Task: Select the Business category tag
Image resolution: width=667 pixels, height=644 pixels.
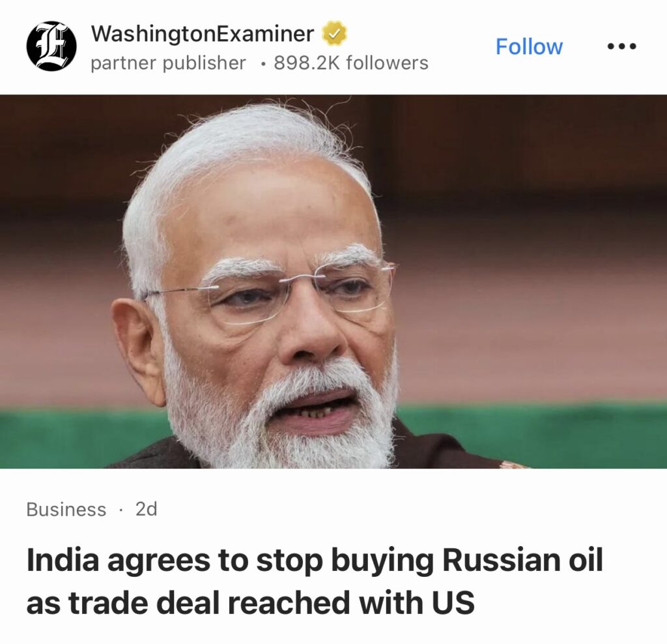Action: (x=66, y=509)
